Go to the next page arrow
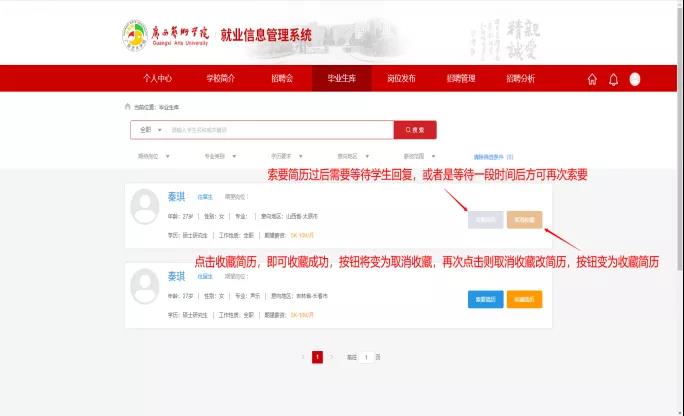The width and height of the screenshot is (684, 416). tap(332, 357)
